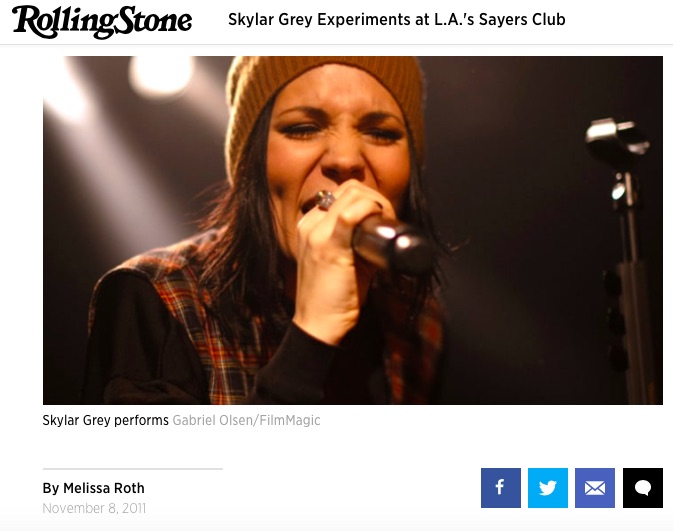673x531 pixels.
Task: Click the 'Skylar Grey performs' caption text
Action: pos(105,420)
